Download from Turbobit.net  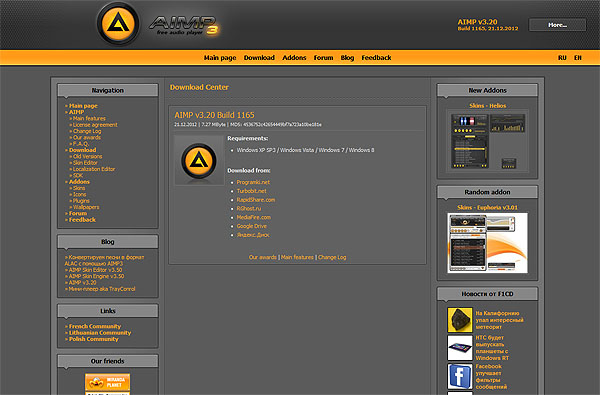coord(251,191)
